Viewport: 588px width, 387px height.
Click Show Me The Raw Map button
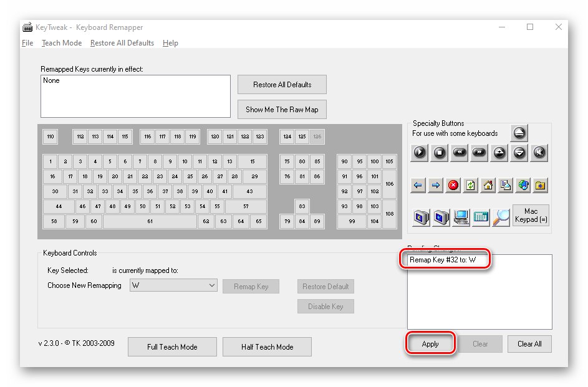pyautogui.click(x=282, y=110)
